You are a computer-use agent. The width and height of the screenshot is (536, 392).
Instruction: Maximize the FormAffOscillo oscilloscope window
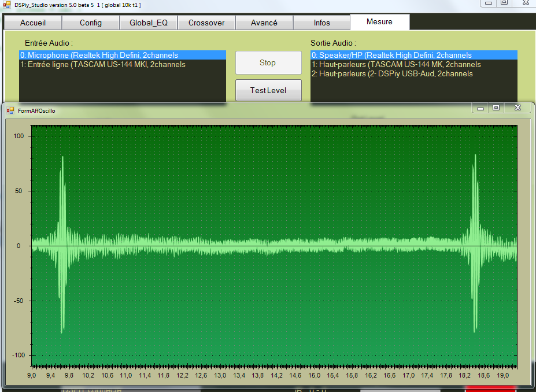coord(496,108)
